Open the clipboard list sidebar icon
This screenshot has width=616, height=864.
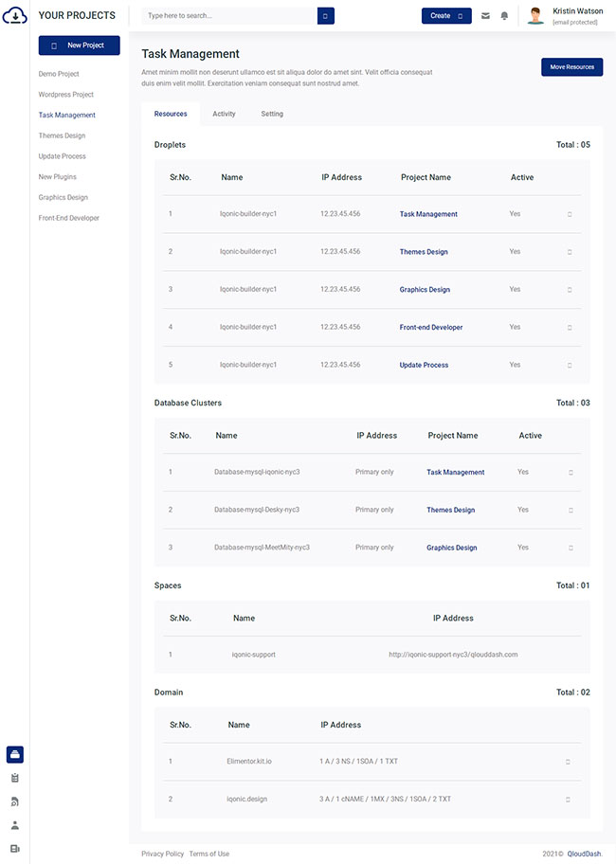[15, 778]
